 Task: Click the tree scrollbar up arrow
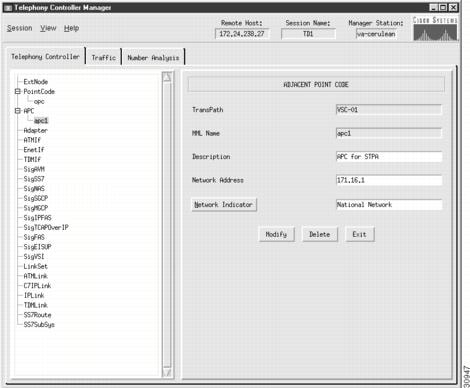[x=167, y=77]
